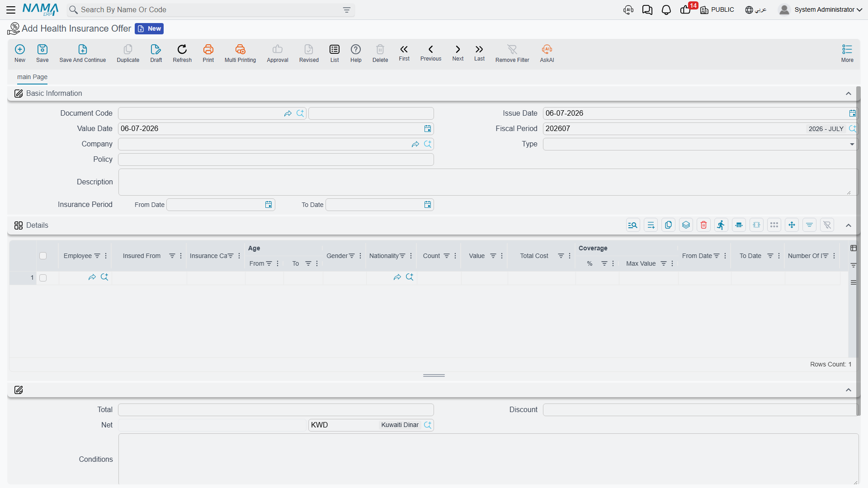Click the red delete row icon in Details
This screenshot has height=488, width=868.
coord(703,225)
